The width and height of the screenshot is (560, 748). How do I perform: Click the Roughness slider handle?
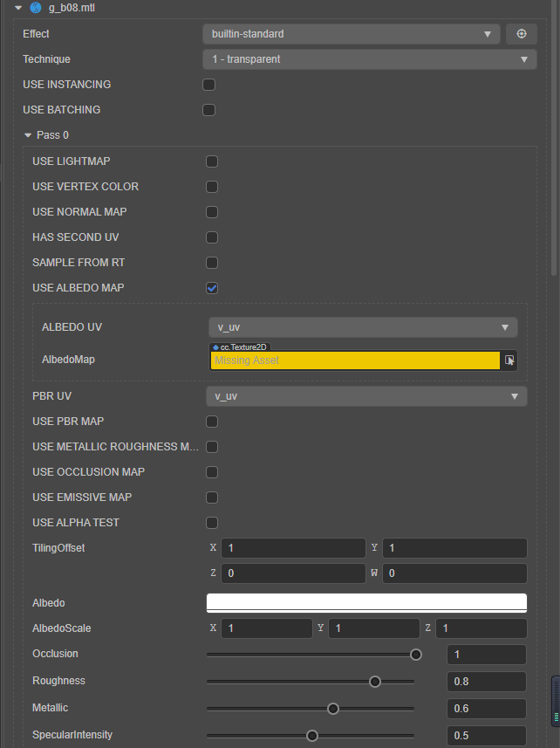tap(375, 682)
